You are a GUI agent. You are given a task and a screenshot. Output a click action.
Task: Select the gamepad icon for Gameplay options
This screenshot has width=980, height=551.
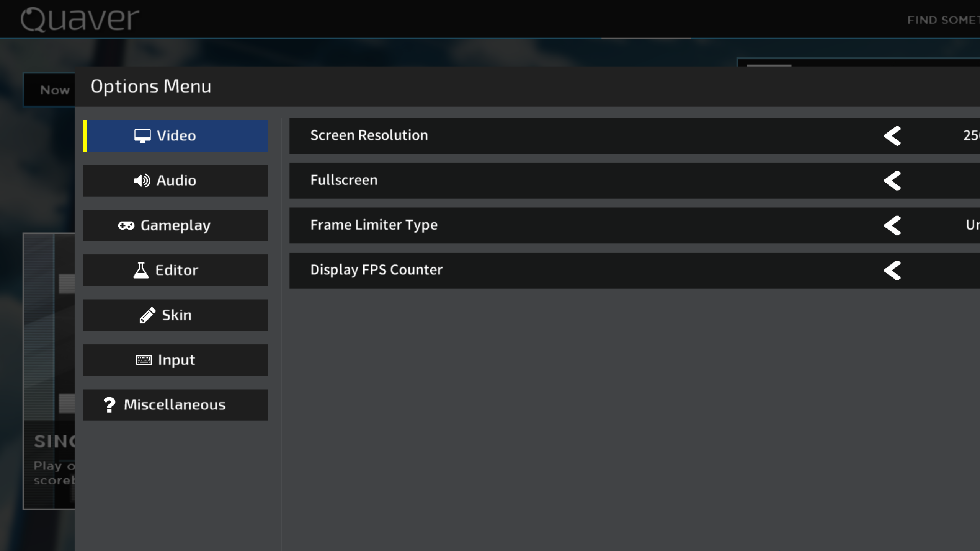pos(126,225)
